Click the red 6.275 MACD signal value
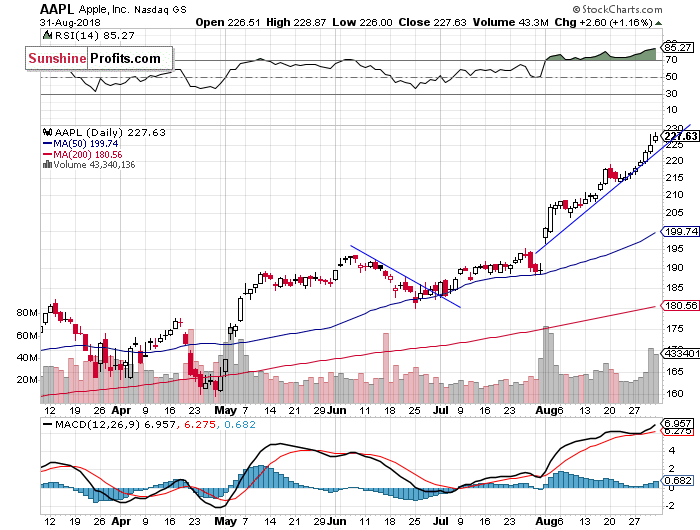This screenshot has height=530, width=700. point(200,425)
